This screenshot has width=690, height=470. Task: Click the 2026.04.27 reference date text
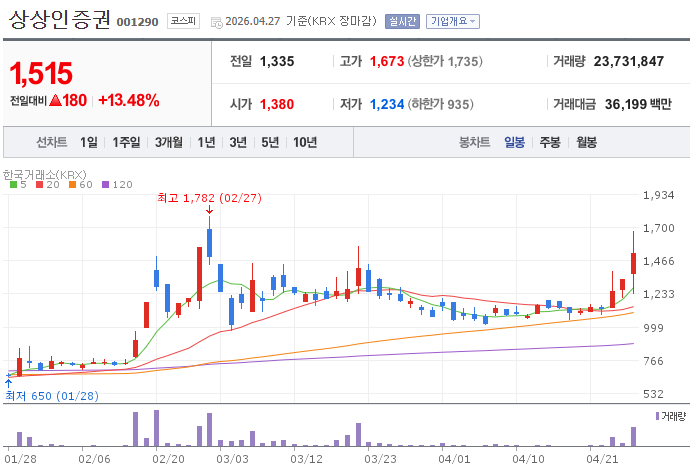coord(253,21)
